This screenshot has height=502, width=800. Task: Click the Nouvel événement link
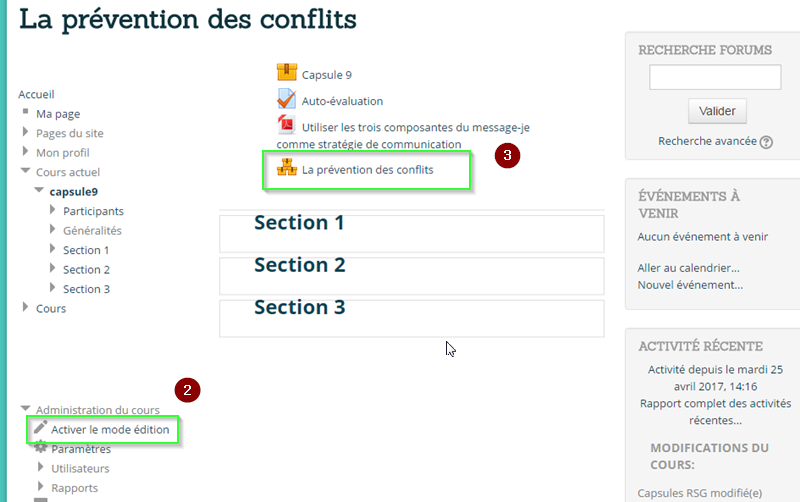click(x=690, y=285)
